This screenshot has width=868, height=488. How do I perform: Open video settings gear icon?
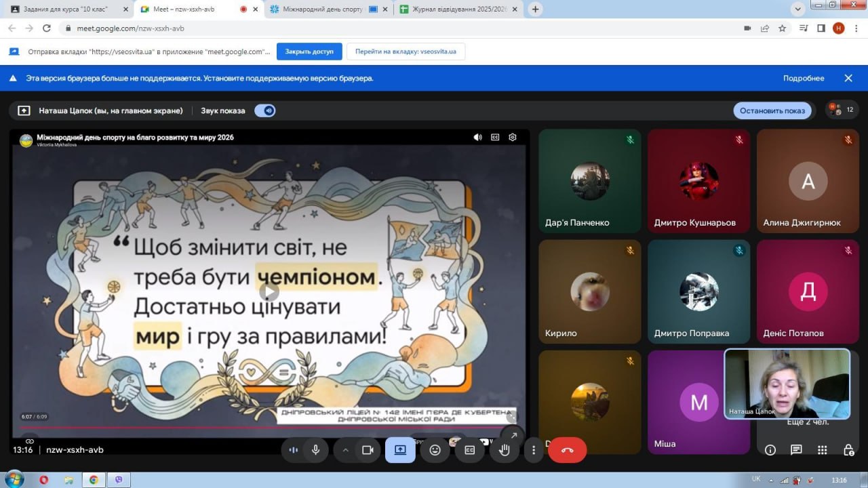(513, 138)
